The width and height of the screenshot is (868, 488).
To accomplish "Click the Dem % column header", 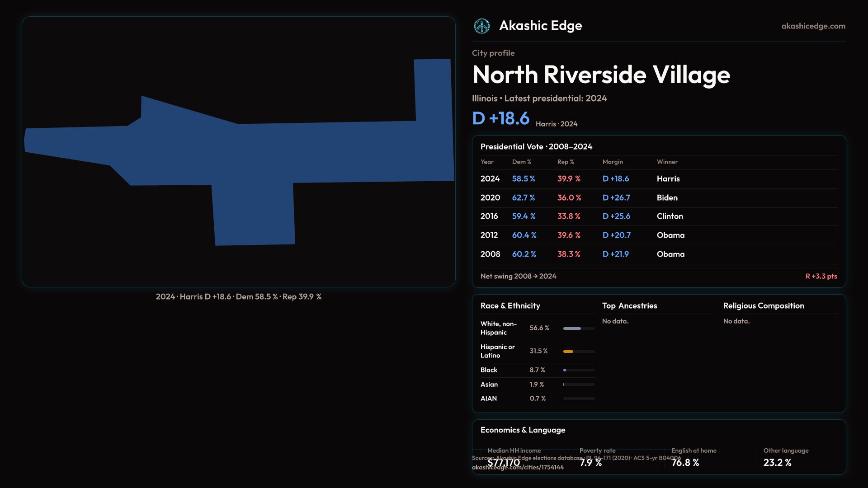I will tap(521, 162).
